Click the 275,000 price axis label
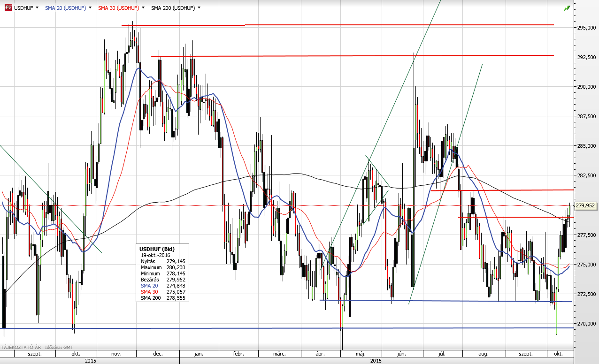This screenshot has width=599, height=364. [x=585, y=265]
